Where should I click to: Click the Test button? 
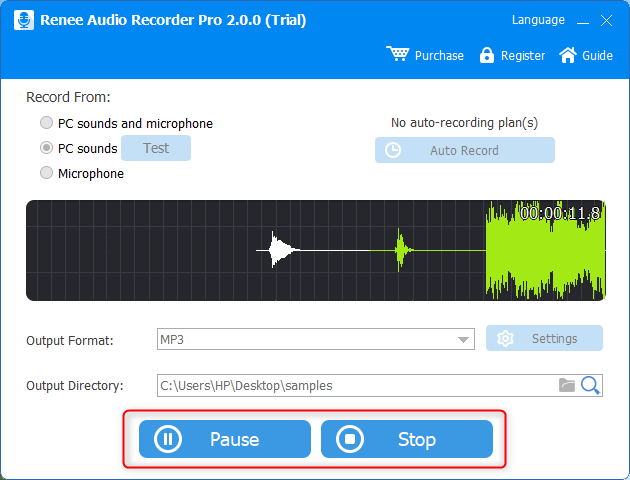[156, 148]
